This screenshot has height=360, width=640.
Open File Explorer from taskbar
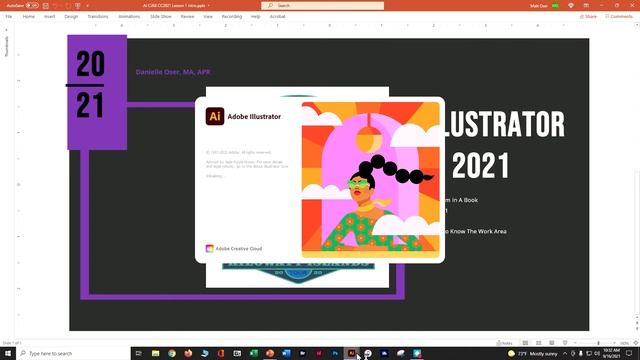[x=156, y=353]
